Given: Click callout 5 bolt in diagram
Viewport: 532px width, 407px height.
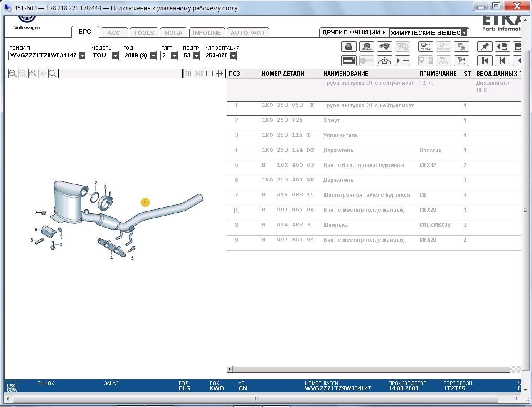Looking at the screenshot, I should (133, 258).
